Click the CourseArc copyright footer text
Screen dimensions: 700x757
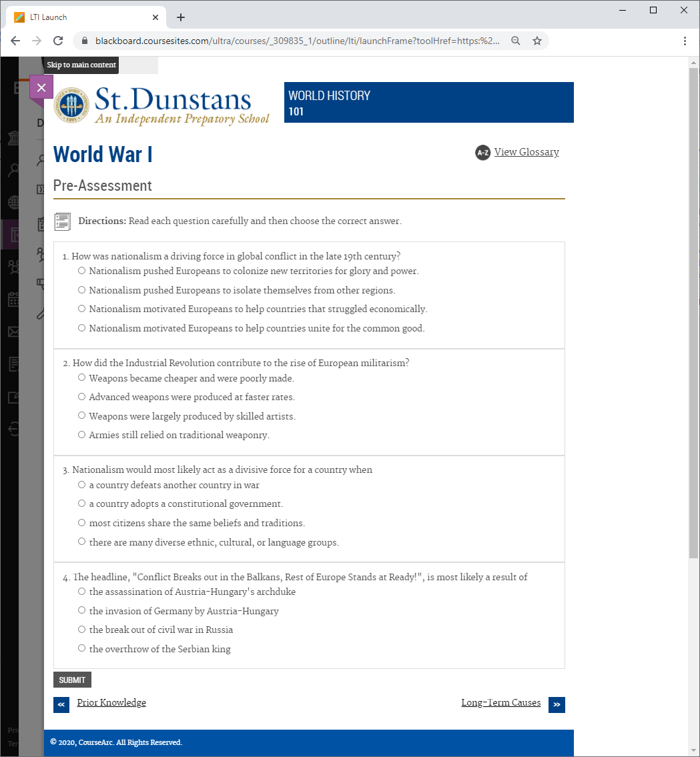[x=116, y=742]
